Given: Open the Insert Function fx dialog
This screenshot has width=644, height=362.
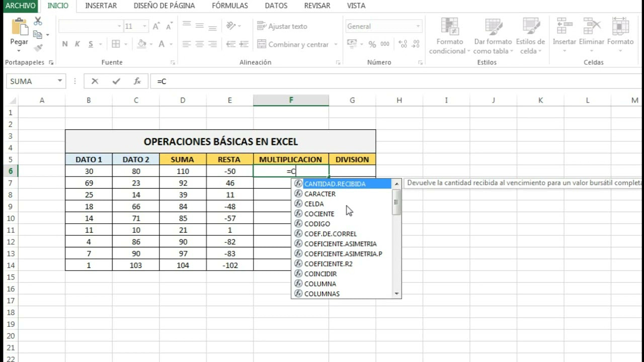Looking at the screenshot, I should coord(137,81).
